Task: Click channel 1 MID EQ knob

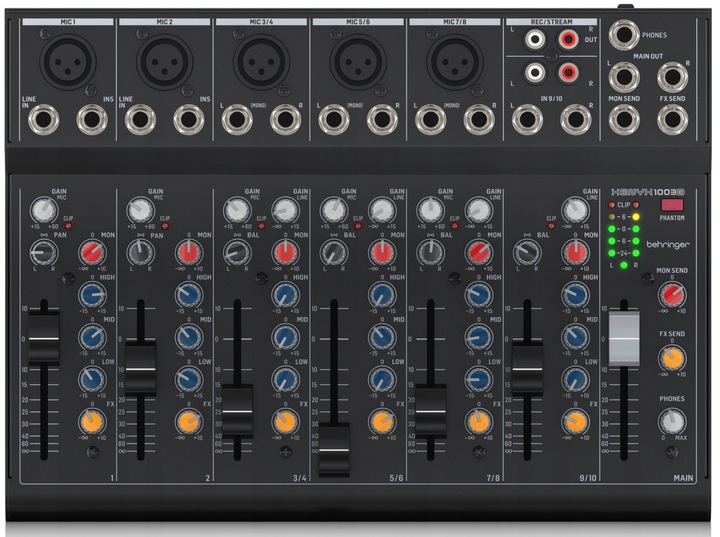Action: pos(92,337)
